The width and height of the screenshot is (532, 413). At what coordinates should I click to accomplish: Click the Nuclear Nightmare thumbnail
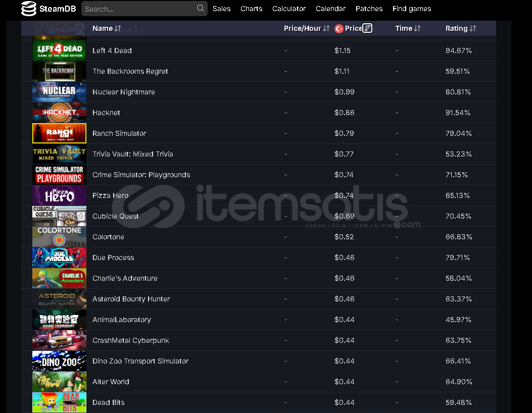[x=60, y=92]
